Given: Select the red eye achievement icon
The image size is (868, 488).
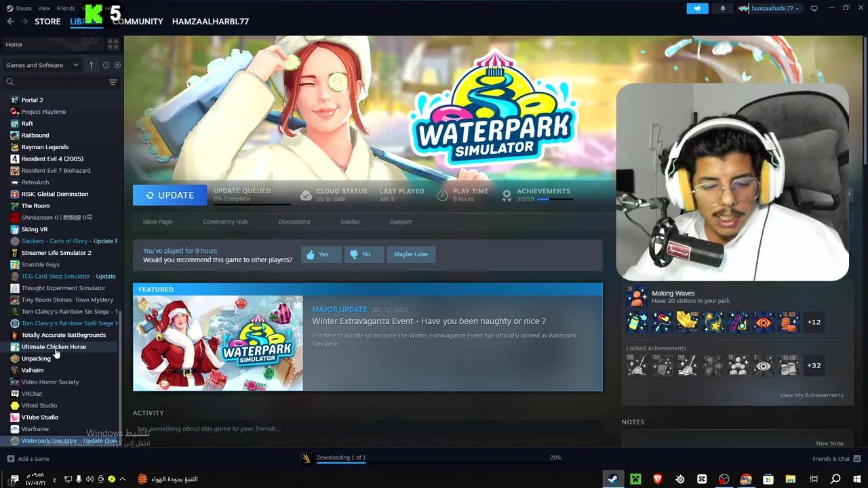Looking at the screenshot, I should coord(763,322).
